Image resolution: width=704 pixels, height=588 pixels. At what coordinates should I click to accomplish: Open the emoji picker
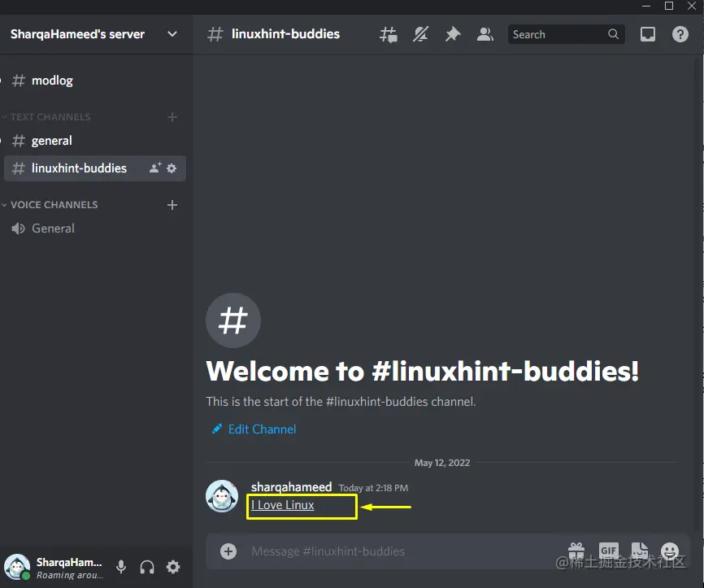point(669,551)
